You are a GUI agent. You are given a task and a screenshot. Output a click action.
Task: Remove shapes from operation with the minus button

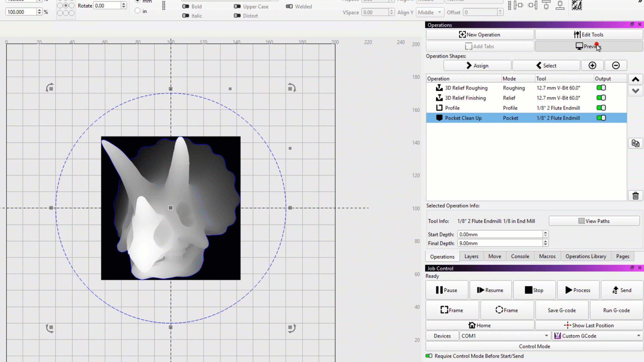point(616,66)
